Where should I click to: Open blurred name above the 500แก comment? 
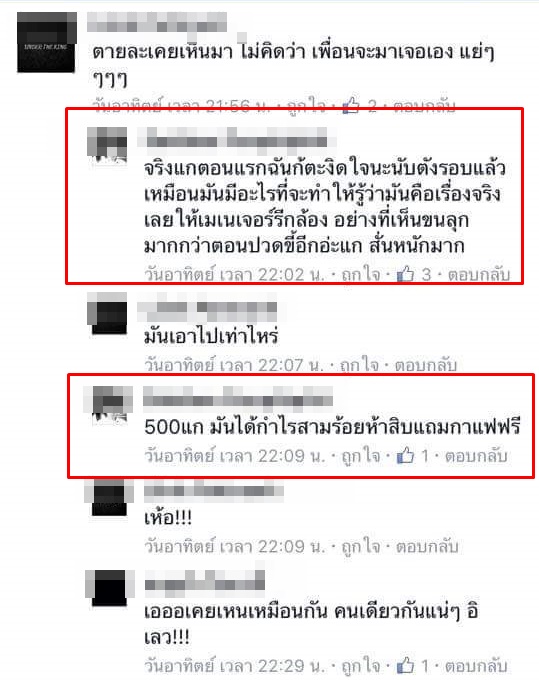[238, 396]
